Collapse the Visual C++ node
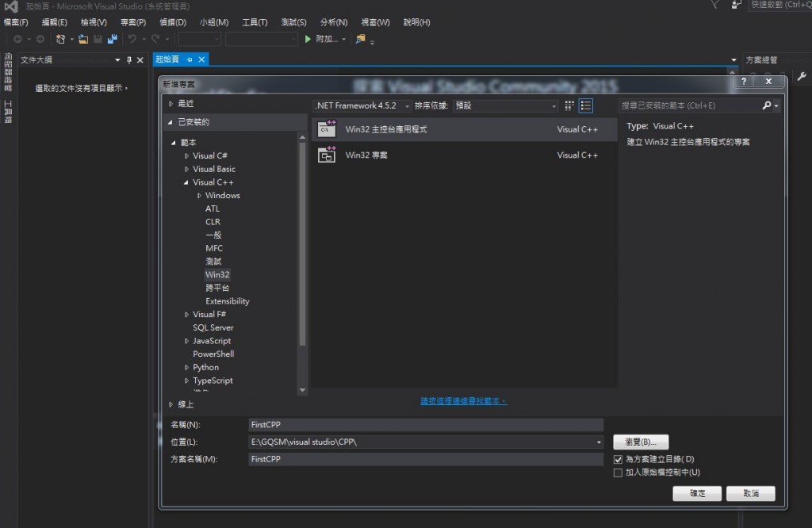812x528 pixels. click(186, 182)
